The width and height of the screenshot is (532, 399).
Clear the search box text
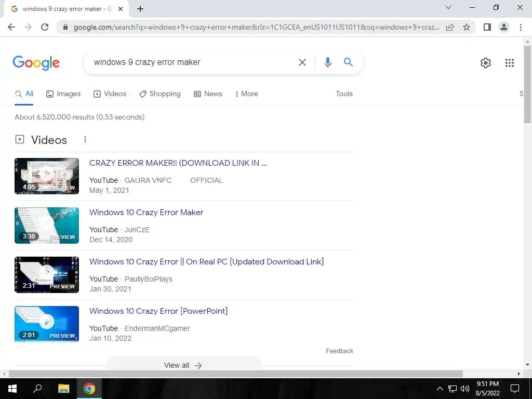[x=302, y=62]
